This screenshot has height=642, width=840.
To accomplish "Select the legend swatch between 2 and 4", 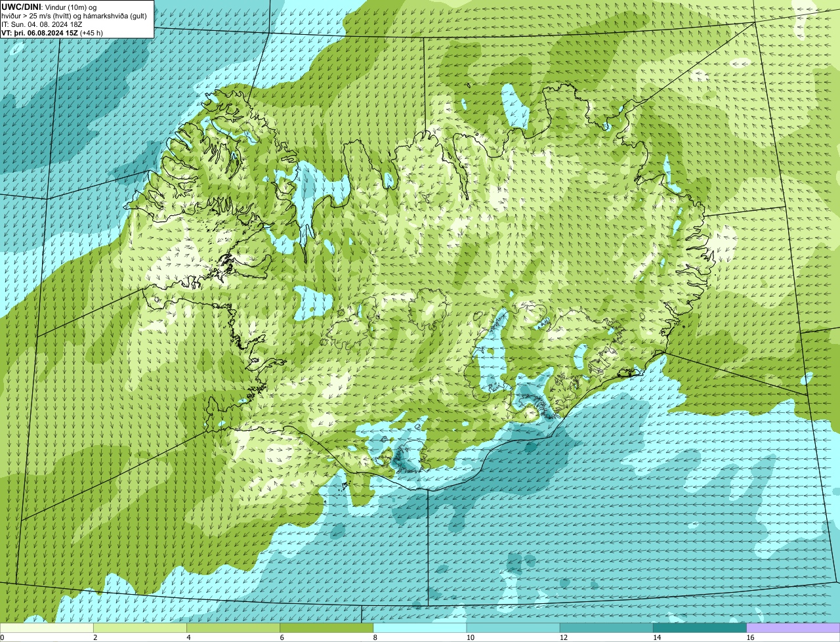I will click(x=140, y=628).
